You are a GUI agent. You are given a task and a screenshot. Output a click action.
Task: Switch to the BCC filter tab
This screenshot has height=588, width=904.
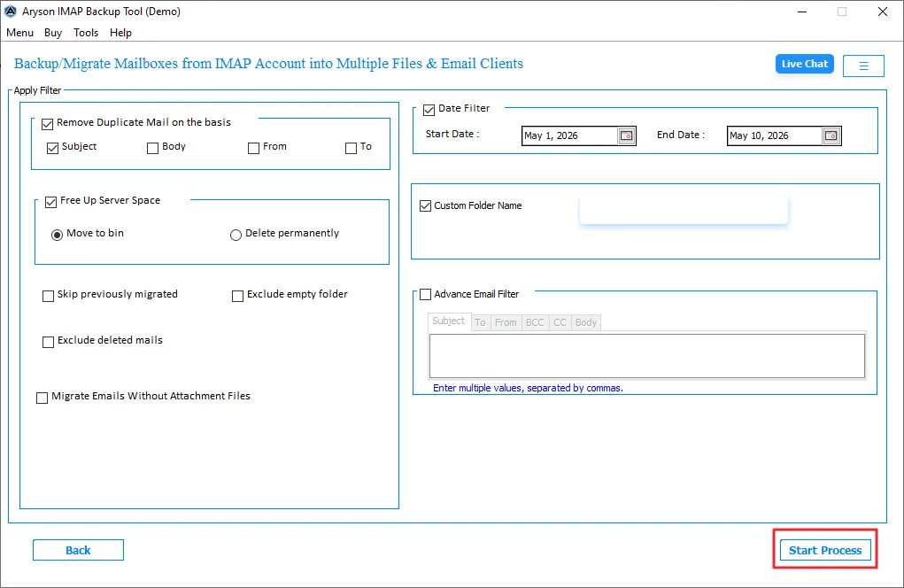[x=535, y=323]
